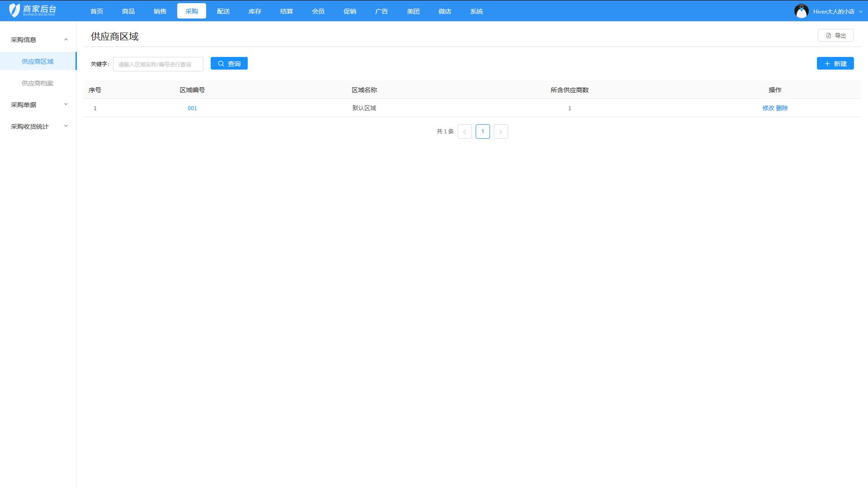This screenshot has height=488, width=868.
Task: Click the 查询 search button
Action: tap(229, 64)
